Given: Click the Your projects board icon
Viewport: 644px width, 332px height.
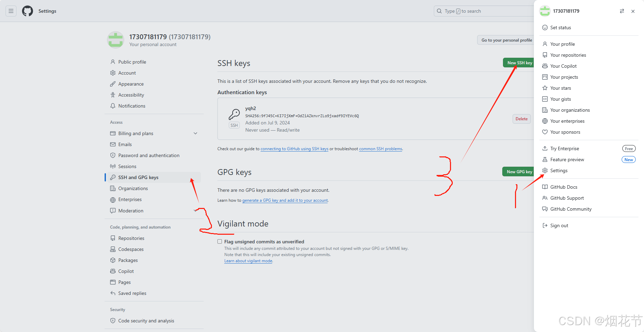Looking at the screenshot, I should (x=545, y=77).
